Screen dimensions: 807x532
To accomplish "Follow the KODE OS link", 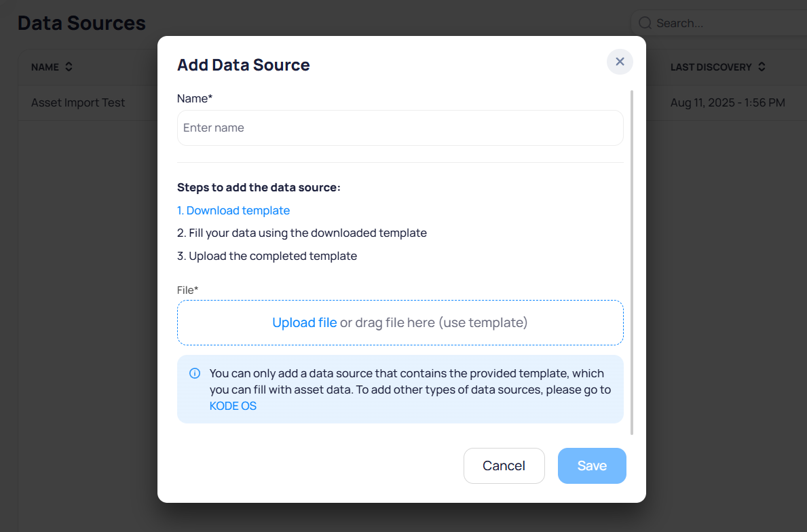I will [x=233, y=406].
